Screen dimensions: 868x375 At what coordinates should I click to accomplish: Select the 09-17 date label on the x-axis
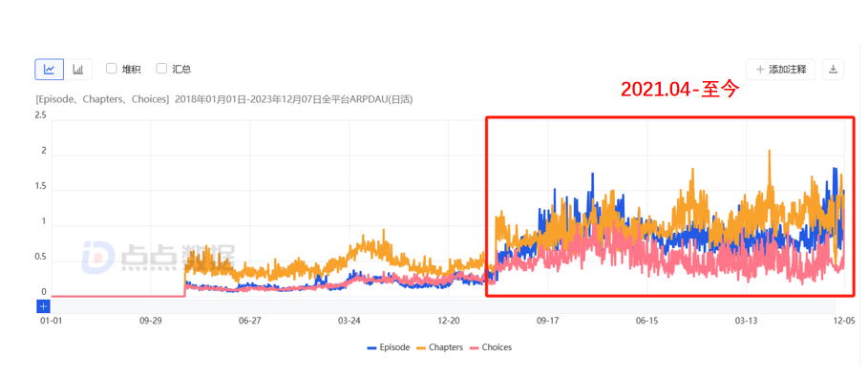(x=547, y=321)
